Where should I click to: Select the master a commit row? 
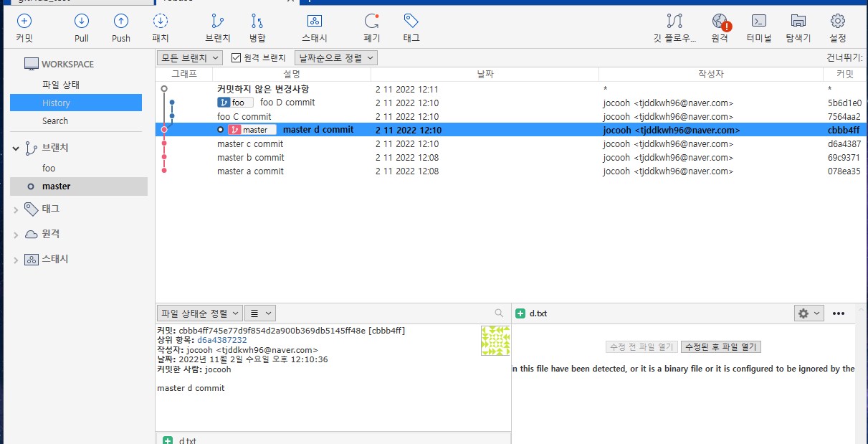pyautogui.click(x=512, y=171)
